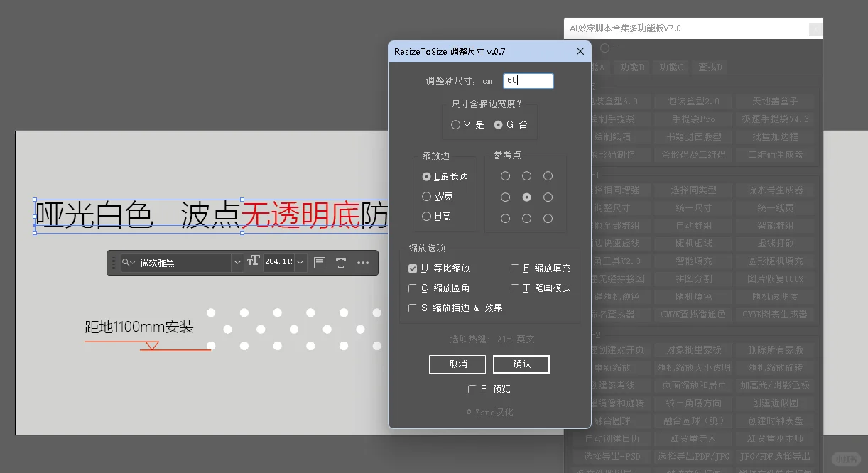Image resolution: width=868 pixels, height=473 pixels.
Task: Open the paragraph settings icon
Action: click(x=319, y=262)
